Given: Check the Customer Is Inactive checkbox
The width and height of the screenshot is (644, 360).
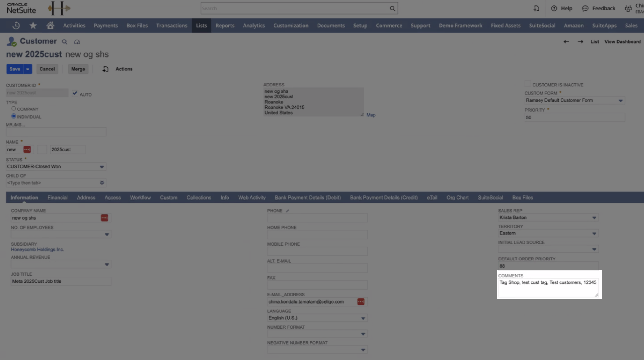Looking at the screenshot, I should [528, 83].
